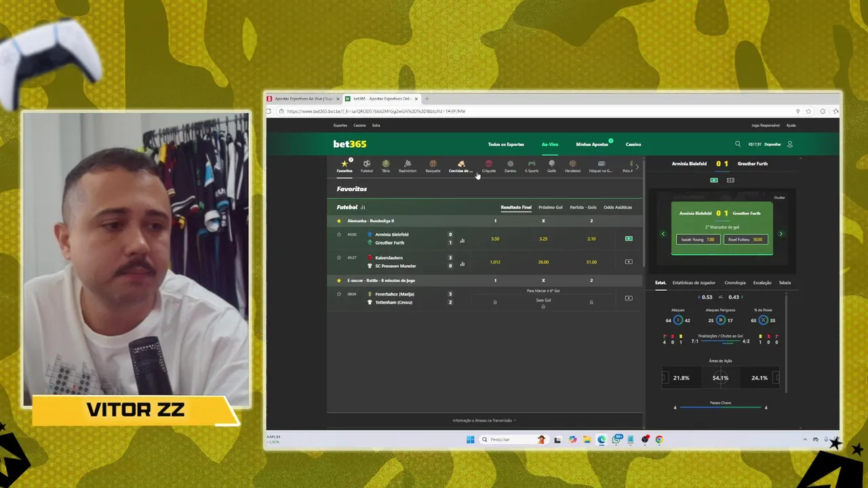The image size is (868, 488).
Task: Toggle favorite star for E-soccer Battle league
Action: (x=339, y=281)
